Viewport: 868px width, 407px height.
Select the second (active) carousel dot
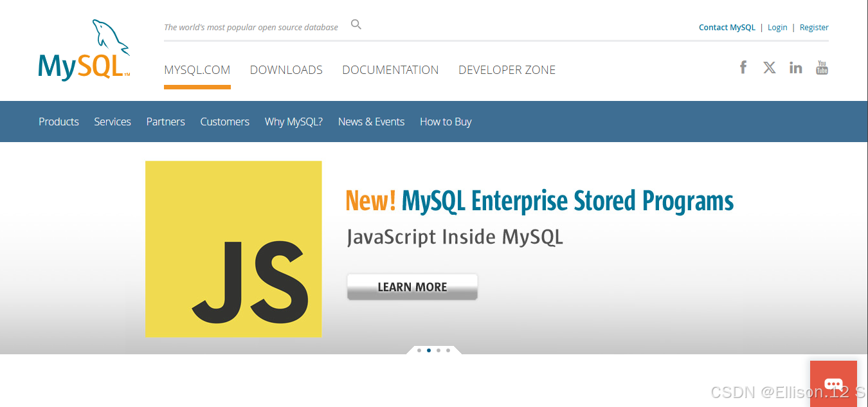click(x=429, y=350)
